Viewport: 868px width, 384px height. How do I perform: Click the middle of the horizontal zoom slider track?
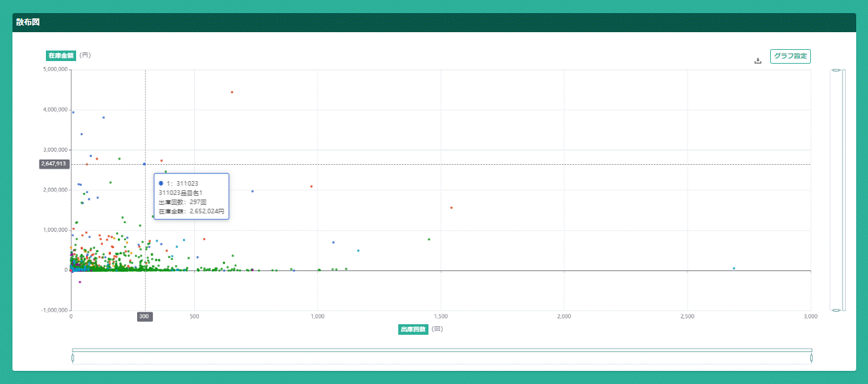pyautogui.click(x=442, y=358)
